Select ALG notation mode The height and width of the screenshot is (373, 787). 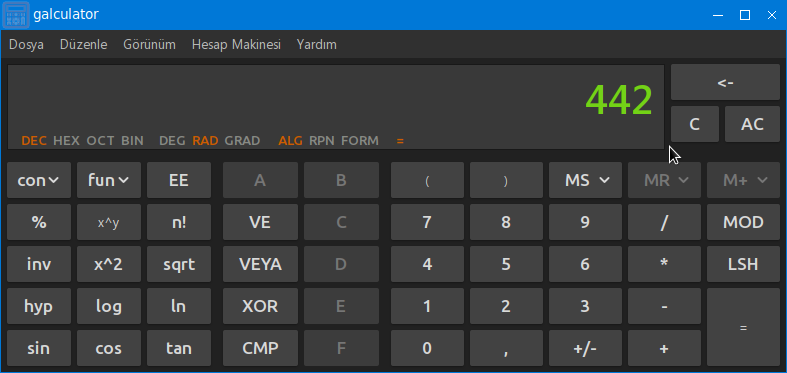coord(291,141)
